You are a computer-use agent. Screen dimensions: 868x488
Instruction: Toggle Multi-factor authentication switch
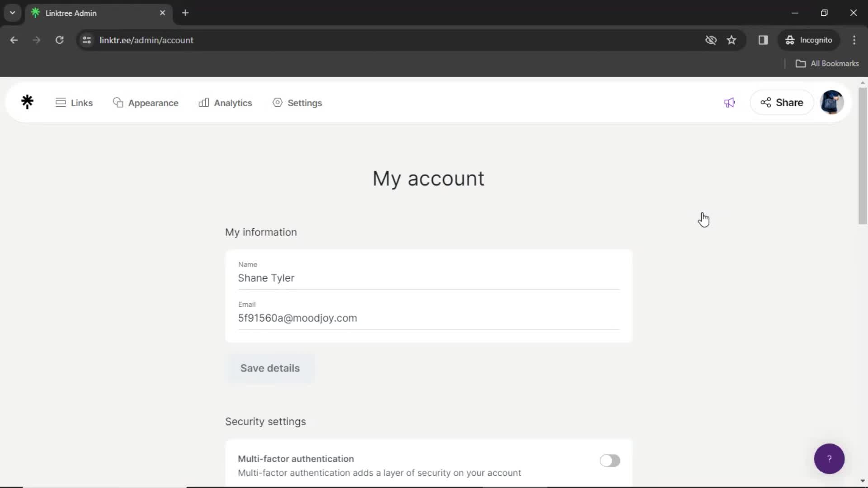[x=610, y=460]
